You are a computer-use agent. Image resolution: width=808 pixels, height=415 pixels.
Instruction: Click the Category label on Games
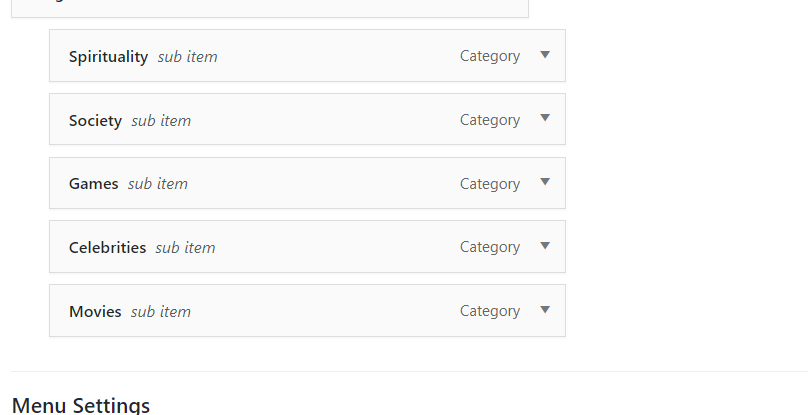pos(490,184)
